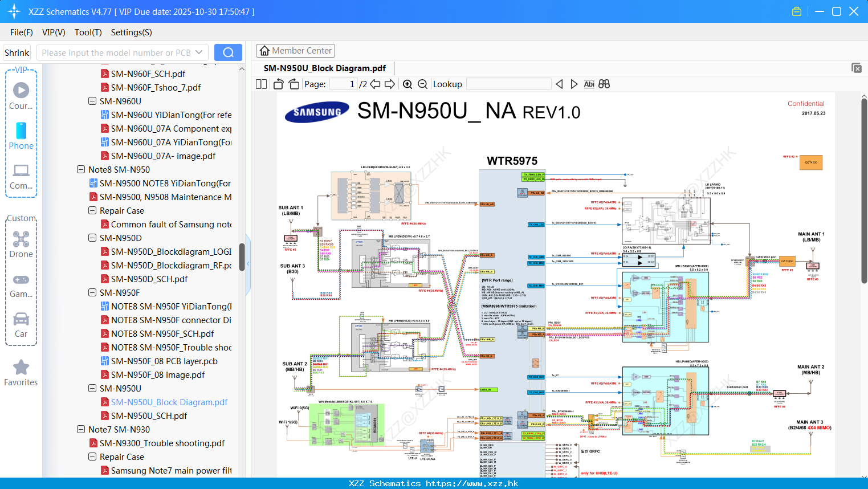This screenshot has height=489, width=868.
Task: Open the Car sidebar category
Action: pos(21,325)
